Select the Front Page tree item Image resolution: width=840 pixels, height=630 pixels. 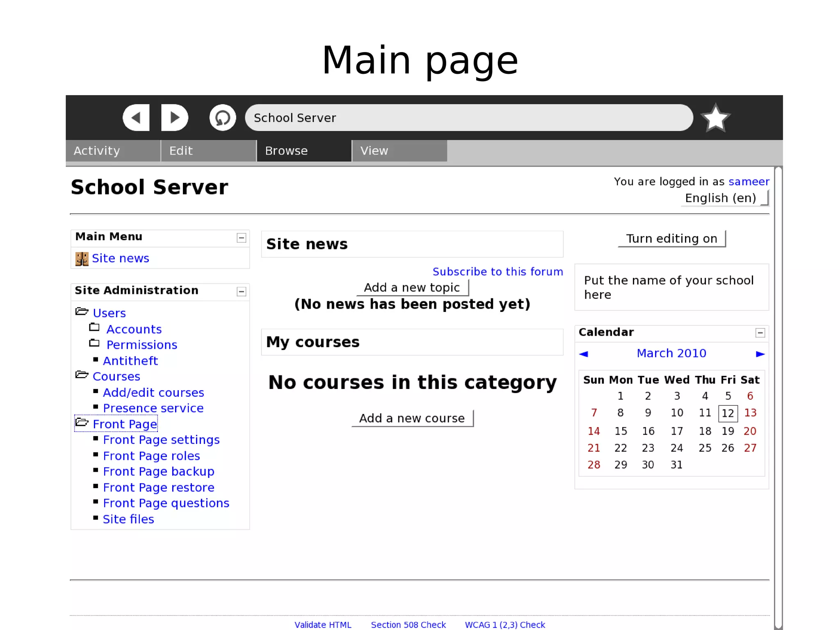(125, 424)
